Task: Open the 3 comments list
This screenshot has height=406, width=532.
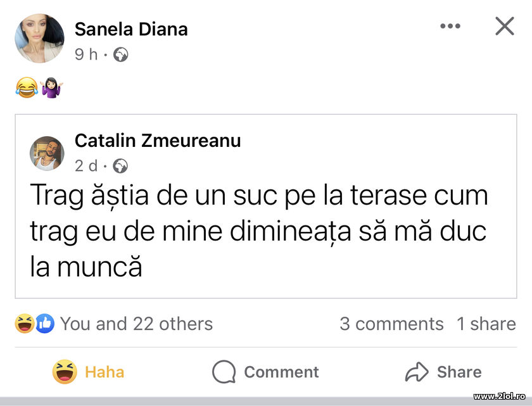Action: click(x=392, y=324)
